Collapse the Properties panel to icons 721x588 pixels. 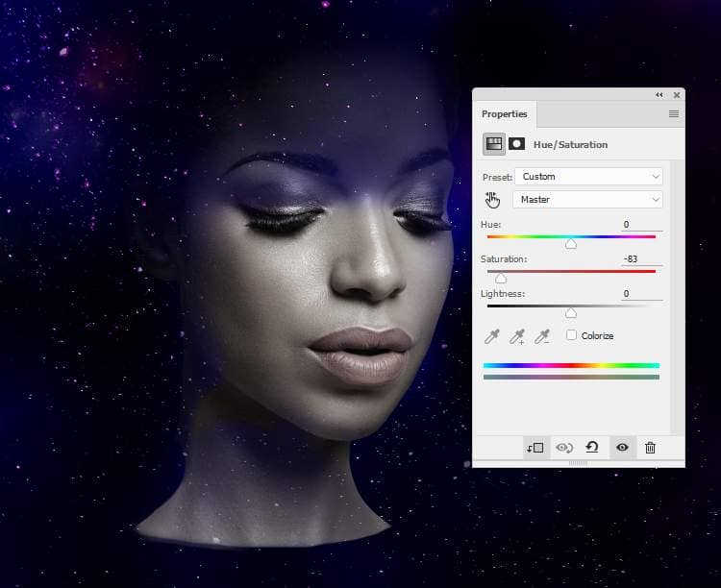coord(659,95)
